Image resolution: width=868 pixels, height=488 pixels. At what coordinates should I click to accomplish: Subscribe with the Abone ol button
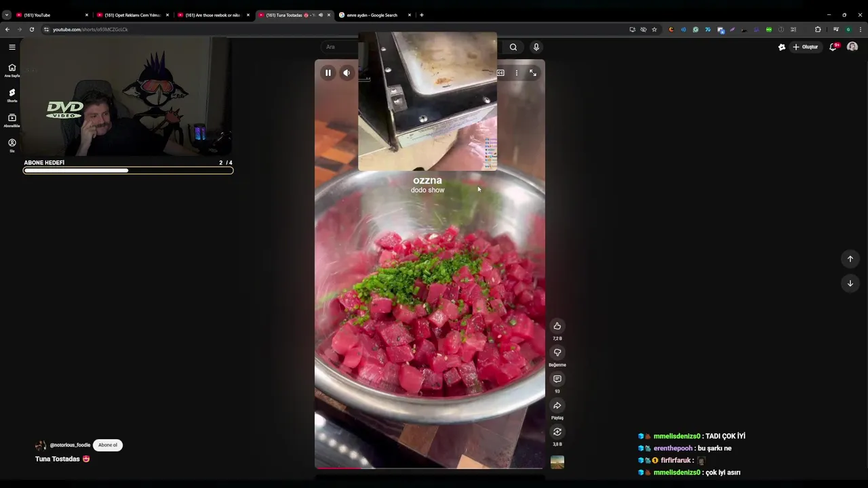(x=108, y=445)
